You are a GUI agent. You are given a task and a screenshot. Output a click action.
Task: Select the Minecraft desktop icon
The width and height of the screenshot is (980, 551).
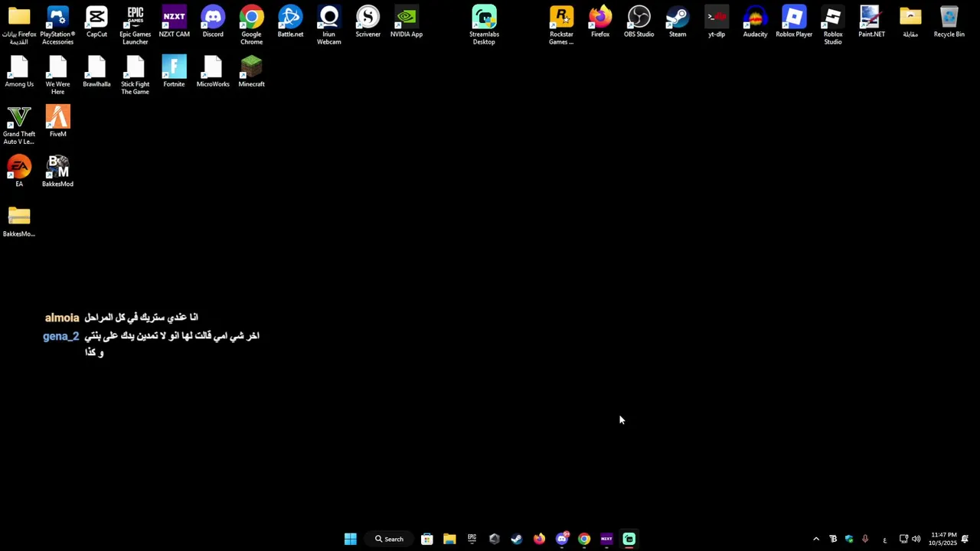(251, 72)
